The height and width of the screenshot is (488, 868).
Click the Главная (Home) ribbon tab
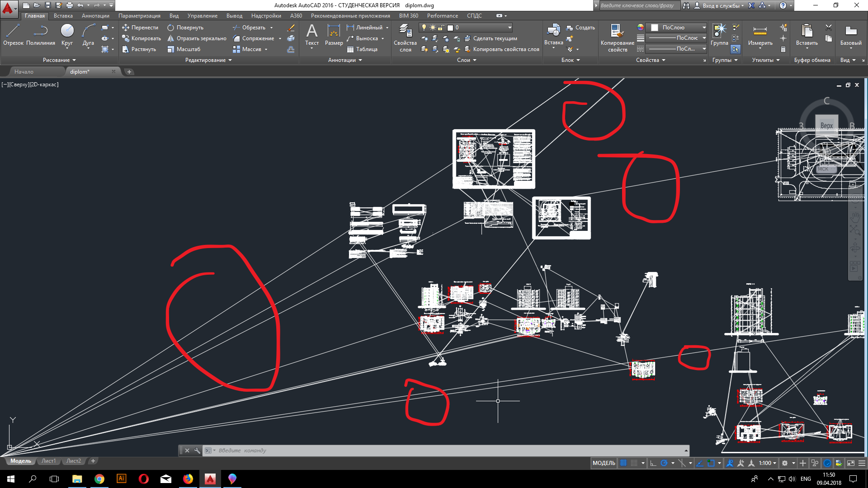point(33,15)
